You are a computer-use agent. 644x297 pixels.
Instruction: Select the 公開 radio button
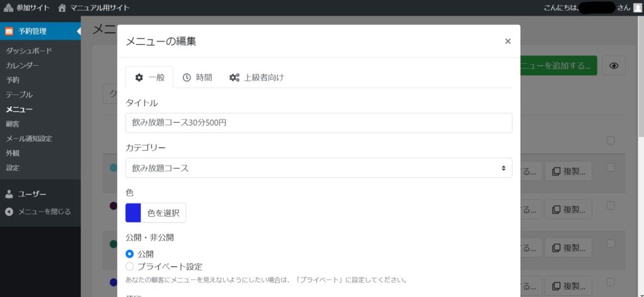point(130,254)
